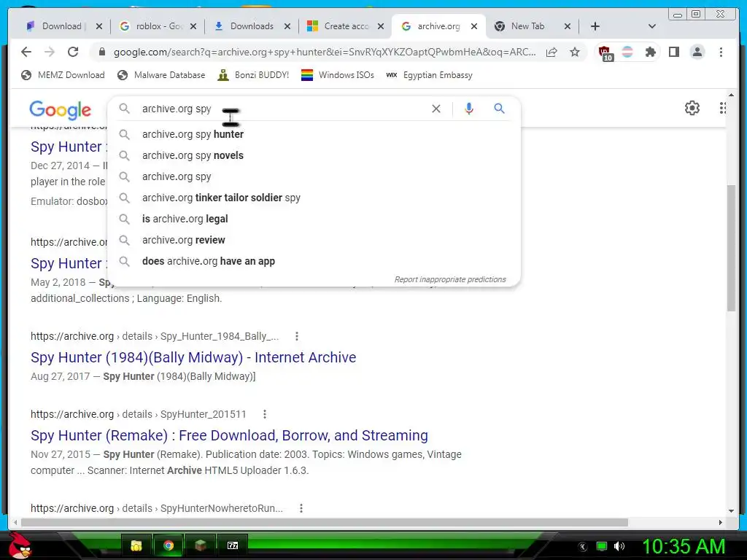747x560 pixels.
Task: Open the Minecraft block taskbar icon
Action: coord(201,545)
